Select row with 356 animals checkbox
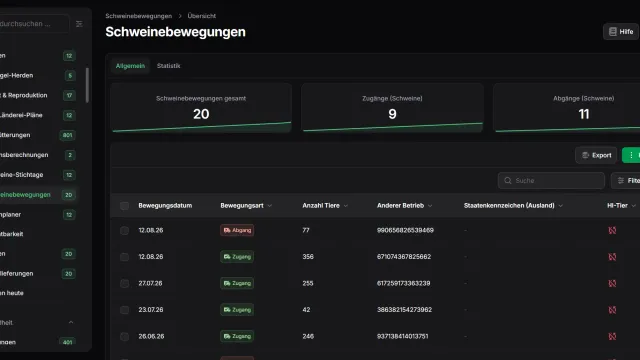The image size is (640, 360). (124, 257)
